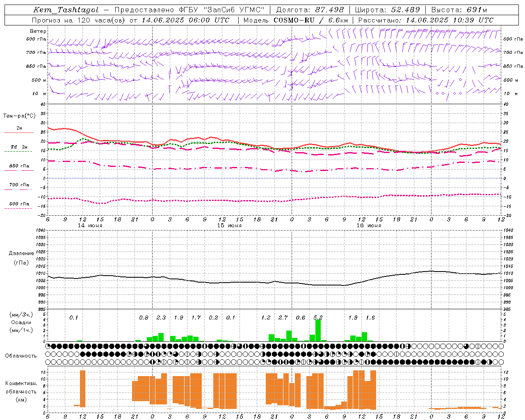Click the 2м temperature legend entry
This screenshot has height=420, width=525.
pyautogui.click(x=19, y=128)
